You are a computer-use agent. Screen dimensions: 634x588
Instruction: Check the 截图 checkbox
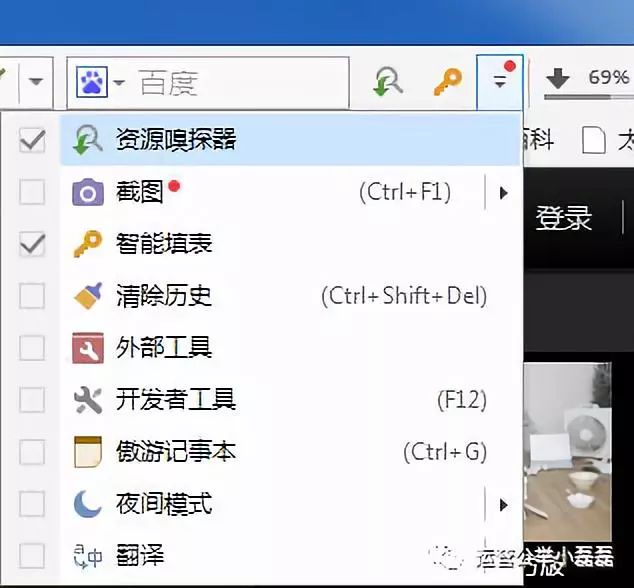[32, 192]
